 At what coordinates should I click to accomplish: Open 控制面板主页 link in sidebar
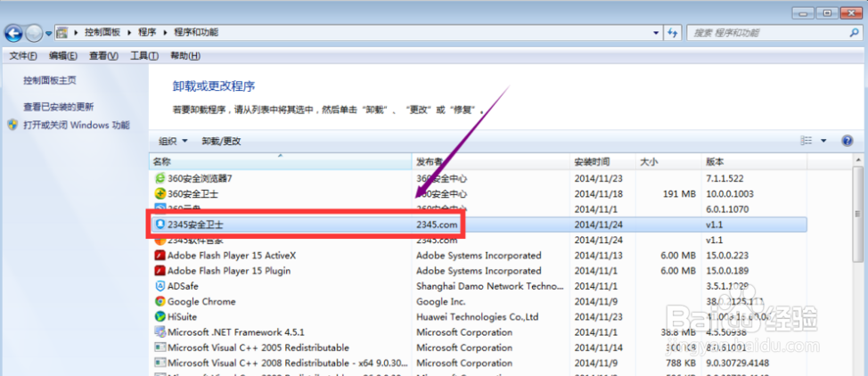pyautogui.click(x=50, y=80)
